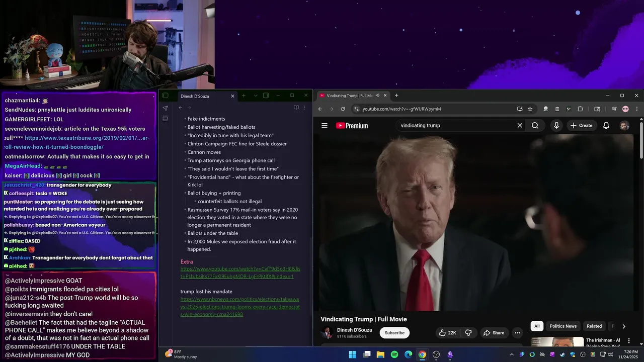
Task: Open Obsidian from the taskbar
Action: (x=450, y=354)
